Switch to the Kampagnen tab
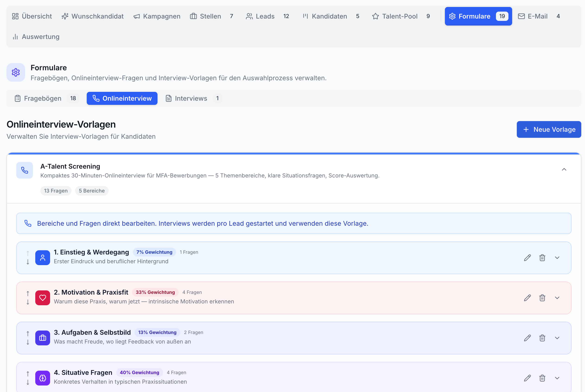 point(157,16)
